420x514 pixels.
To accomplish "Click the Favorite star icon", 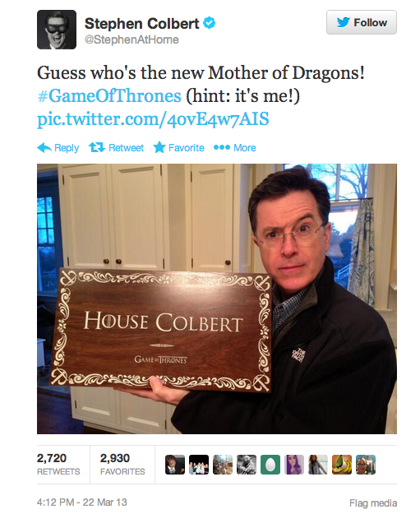I will point(159,147).
